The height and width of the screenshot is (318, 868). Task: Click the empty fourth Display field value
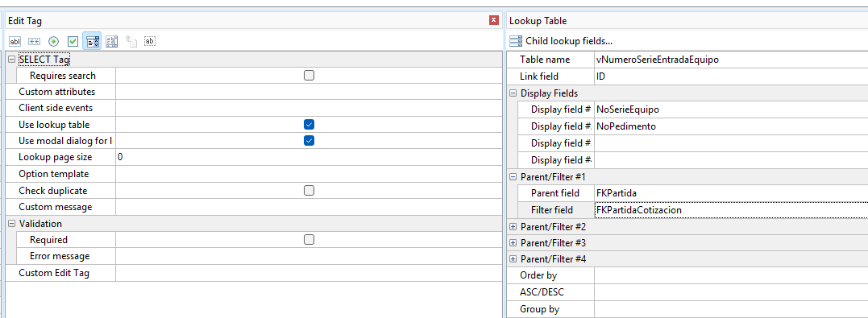pos(731,160)
